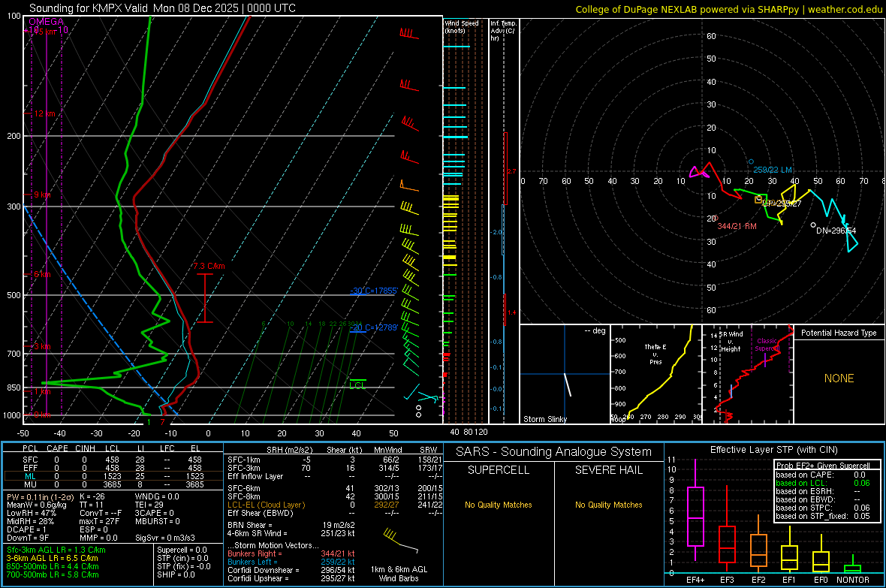The width and height of the screenshot is (886, 588).
Task: Click the Inf. Temp. Adv. panel header
Action: coord(502,31)
